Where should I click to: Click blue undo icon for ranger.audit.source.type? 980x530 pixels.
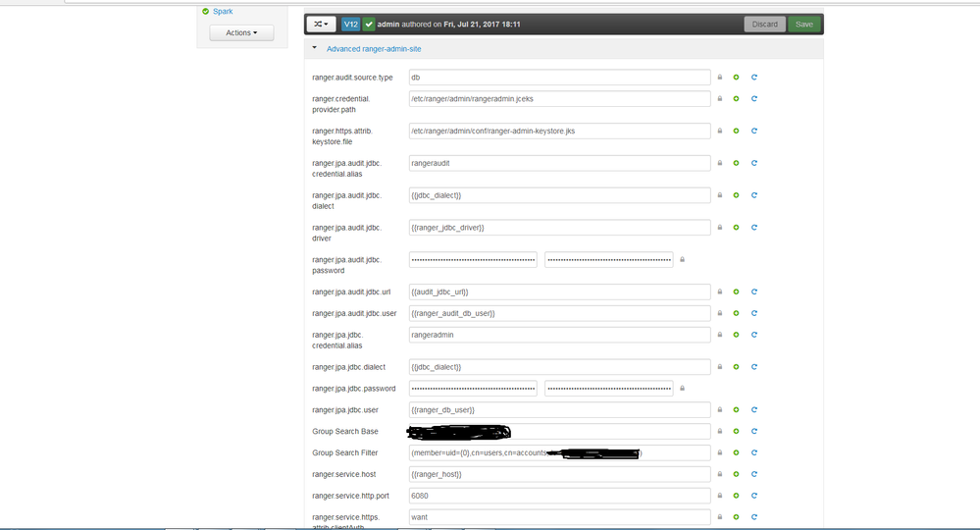coord(754,78)
